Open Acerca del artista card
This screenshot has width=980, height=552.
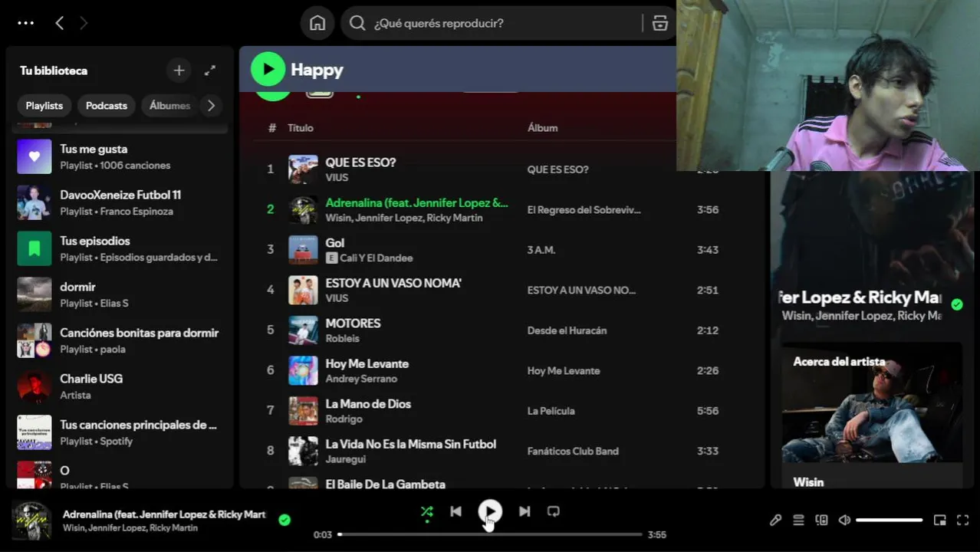point(871,414)
